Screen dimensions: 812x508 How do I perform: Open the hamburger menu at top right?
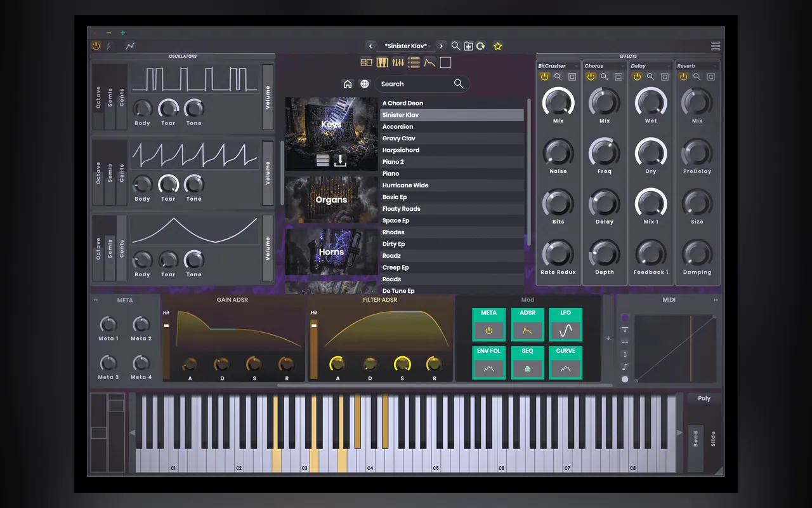[x=716, y=46]
